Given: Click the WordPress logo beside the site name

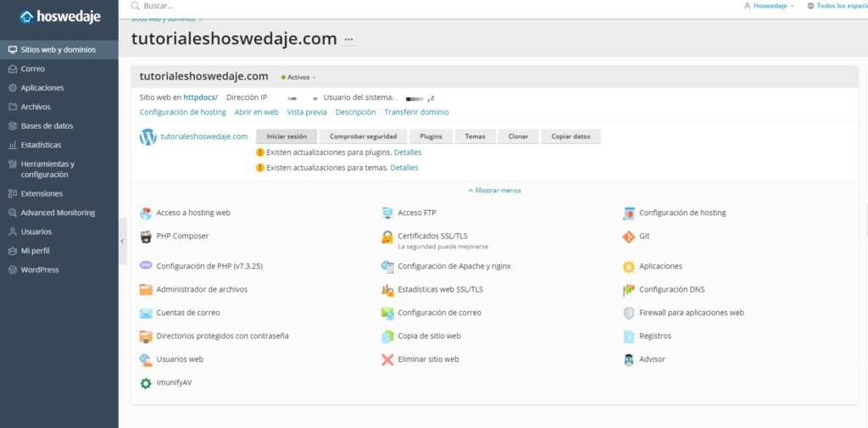Looking at the screenshot, I should (147, 136).
